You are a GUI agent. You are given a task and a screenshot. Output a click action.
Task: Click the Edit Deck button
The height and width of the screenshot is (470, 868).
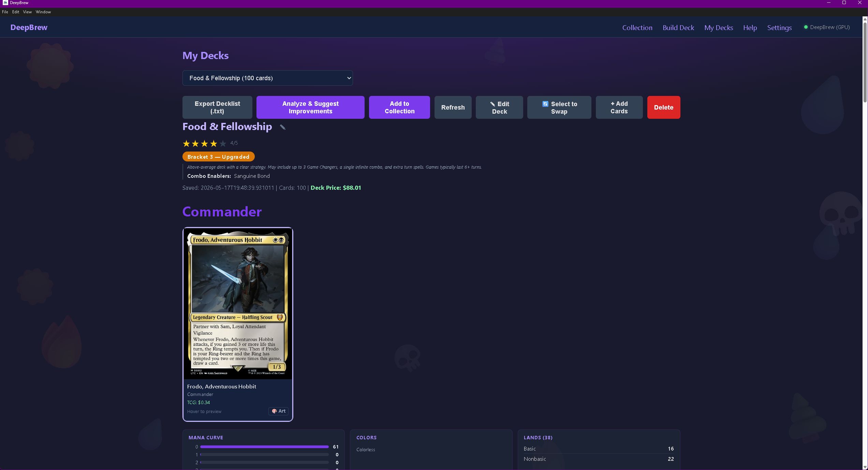coord(499,108)
